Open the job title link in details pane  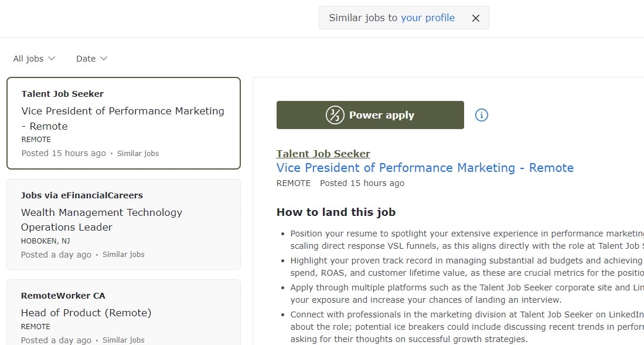point(425,168)
